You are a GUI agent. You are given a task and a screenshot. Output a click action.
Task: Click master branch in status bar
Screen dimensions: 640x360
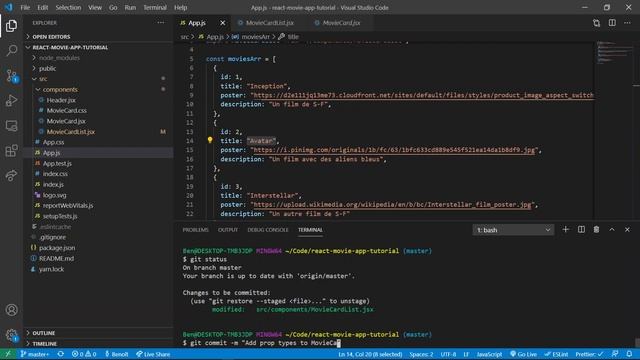tap(34, 354)
